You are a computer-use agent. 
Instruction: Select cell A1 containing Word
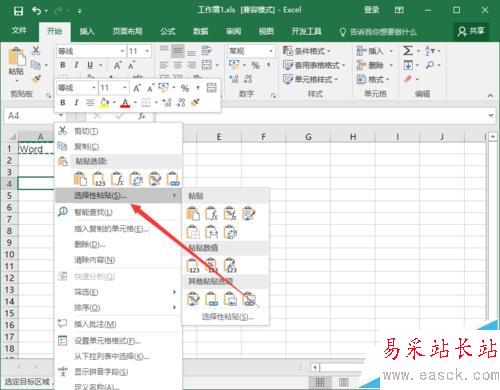coord(36,149)
